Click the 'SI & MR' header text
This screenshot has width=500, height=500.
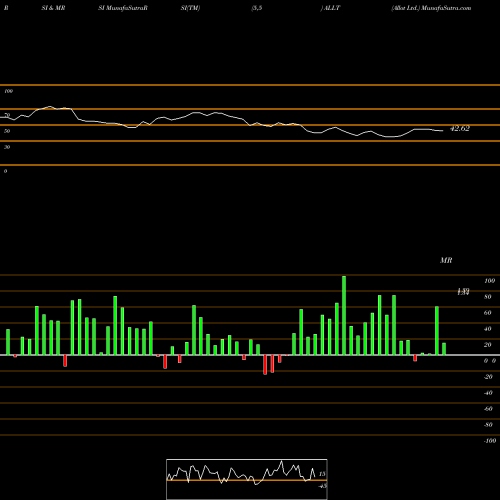point(53,8)
